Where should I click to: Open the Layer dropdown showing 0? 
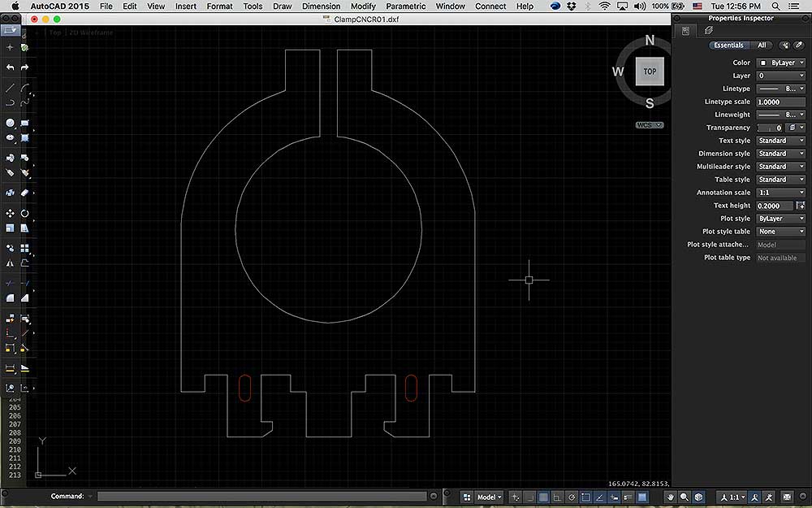[x=780, y=76]
